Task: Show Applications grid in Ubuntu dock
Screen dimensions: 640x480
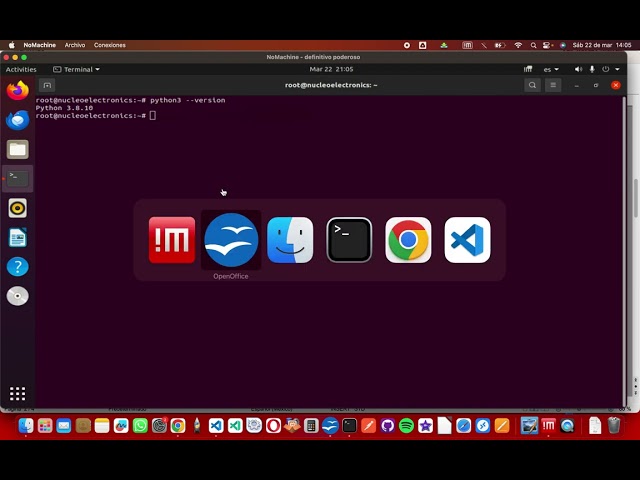Action: (x=18, y=393)
